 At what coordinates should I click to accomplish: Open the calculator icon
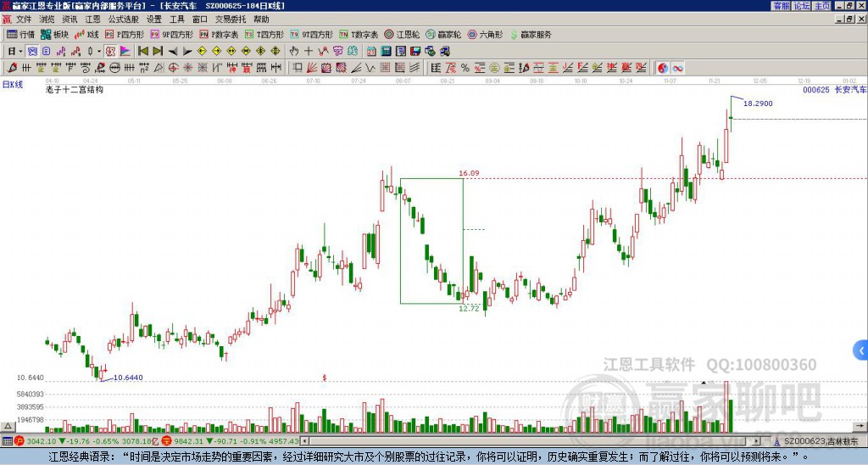point(386,52)
